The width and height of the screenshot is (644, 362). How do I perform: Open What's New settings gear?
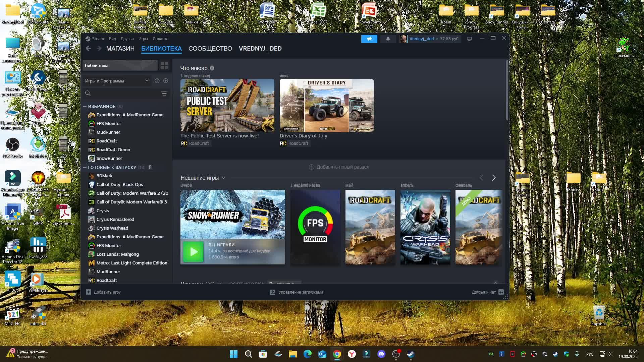212,68
